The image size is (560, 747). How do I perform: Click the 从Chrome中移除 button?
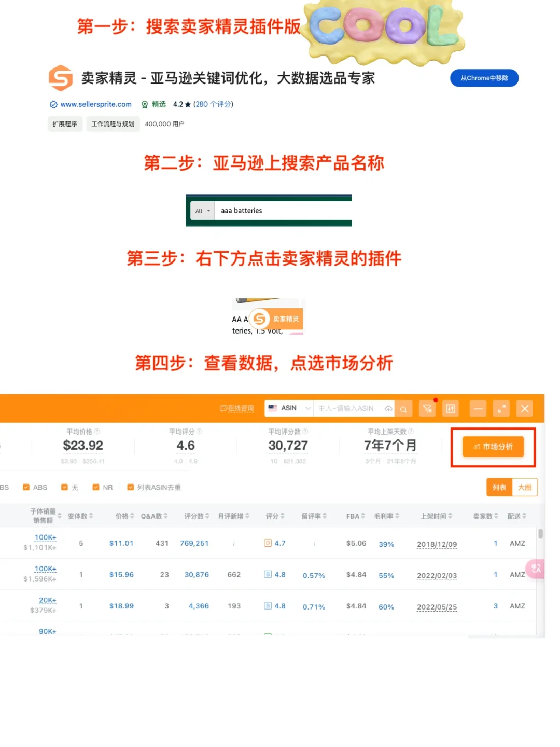(x=484, y=78)
